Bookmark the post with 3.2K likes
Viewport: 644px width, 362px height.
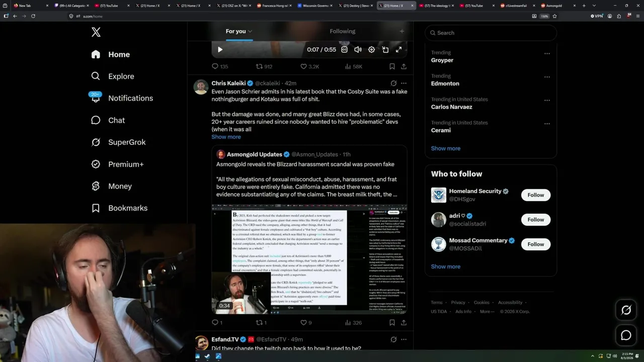pyautogui.click(x=392, y=66)
